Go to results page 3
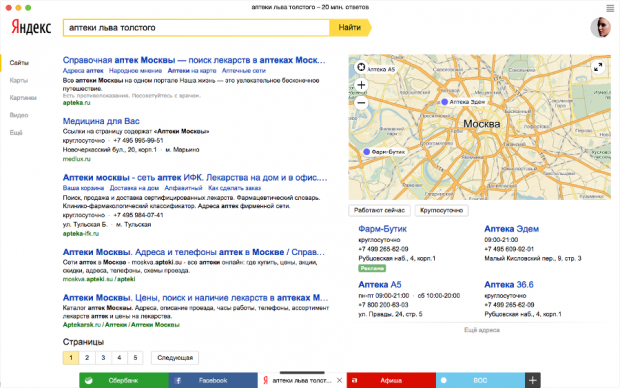620x388 pixels. (x=103, y=358)
